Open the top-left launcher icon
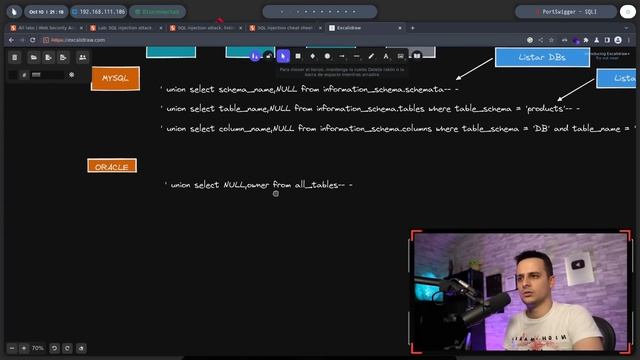This screenshot has width=640, height=360. tap(14, 12)
